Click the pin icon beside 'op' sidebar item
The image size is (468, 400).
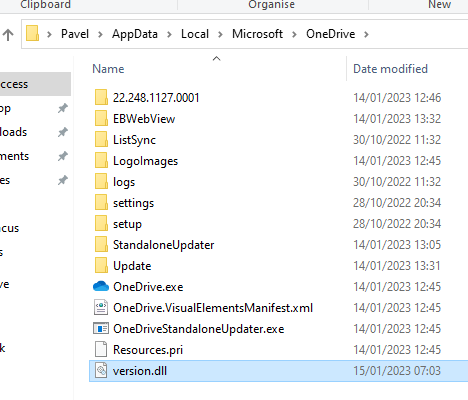(63, 108)
